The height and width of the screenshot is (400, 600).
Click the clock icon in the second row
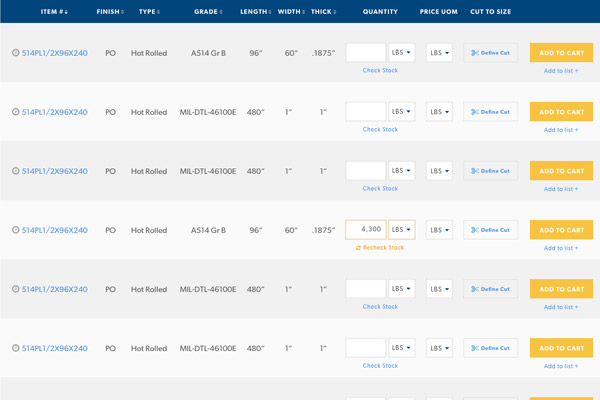click(15, 112)
